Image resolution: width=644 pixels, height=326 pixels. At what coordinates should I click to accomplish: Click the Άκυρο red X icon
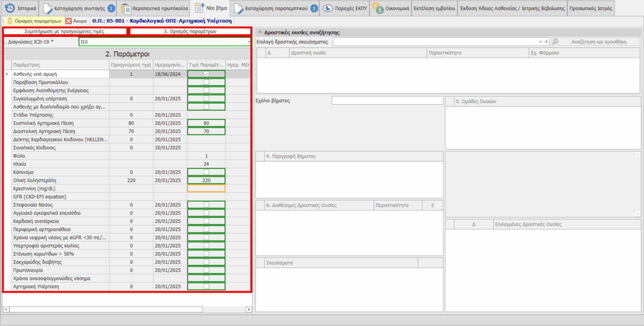point(68,21)
